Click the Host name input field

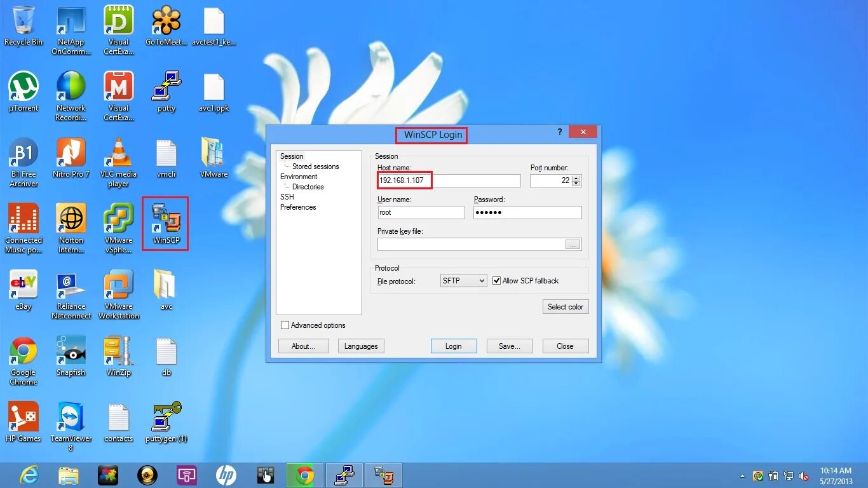(449, 180)
